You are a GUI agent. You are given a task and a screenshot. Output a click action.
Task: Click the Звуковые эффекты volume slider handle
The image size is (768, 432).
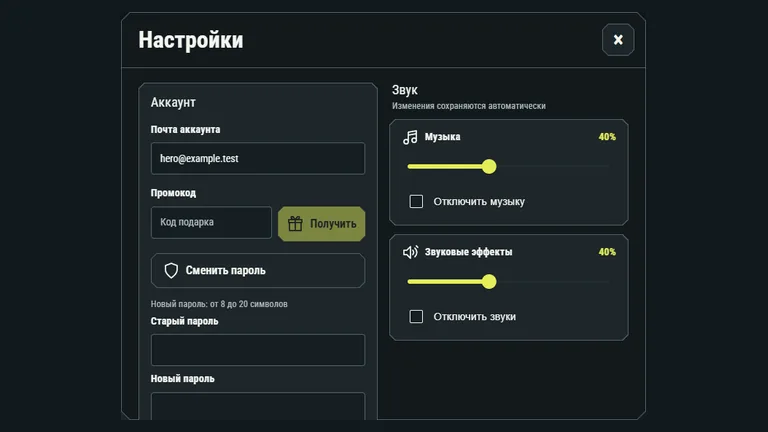click(x=488, y=282)
